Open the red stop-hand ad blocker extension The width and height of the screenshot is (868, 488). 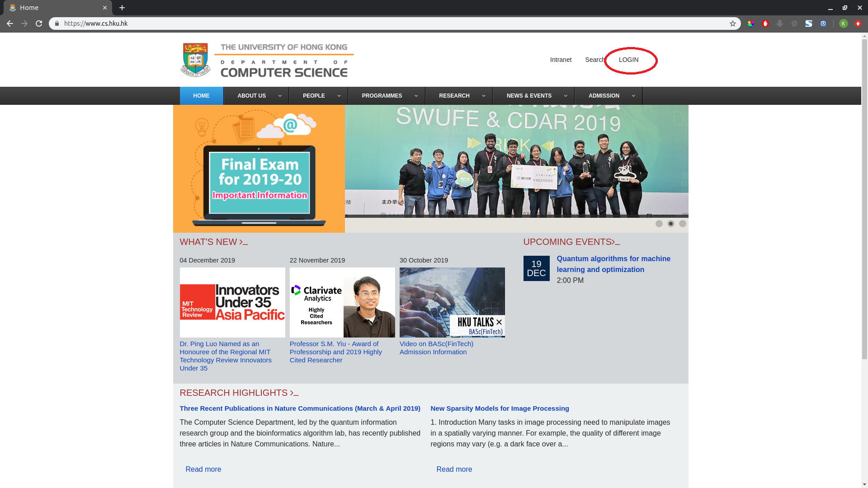coord(765,23)
